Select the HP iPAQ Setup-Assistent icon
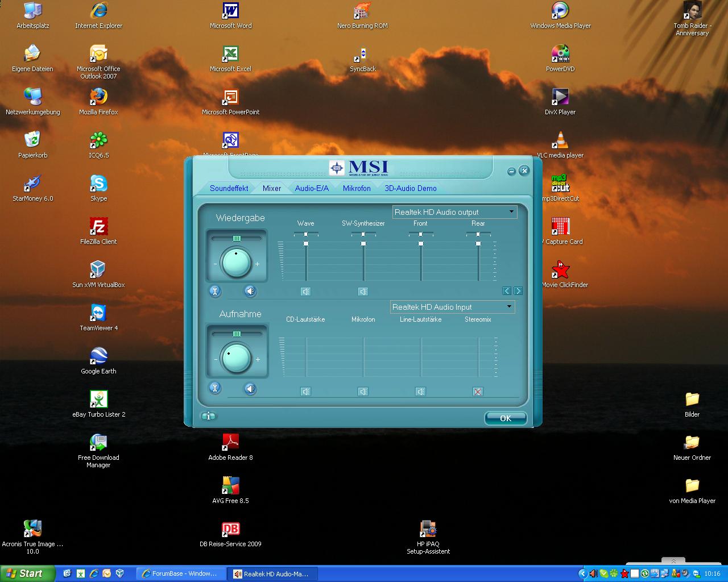This screenshot has height=582, width=728. click(x=428, y=538)
